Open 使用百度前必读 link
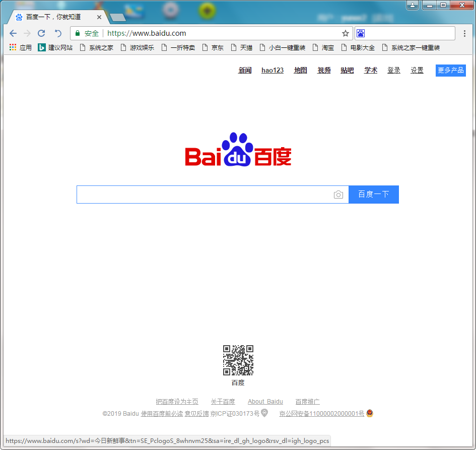The width and height of the screenshot is (476, 450). click(162, 414)
